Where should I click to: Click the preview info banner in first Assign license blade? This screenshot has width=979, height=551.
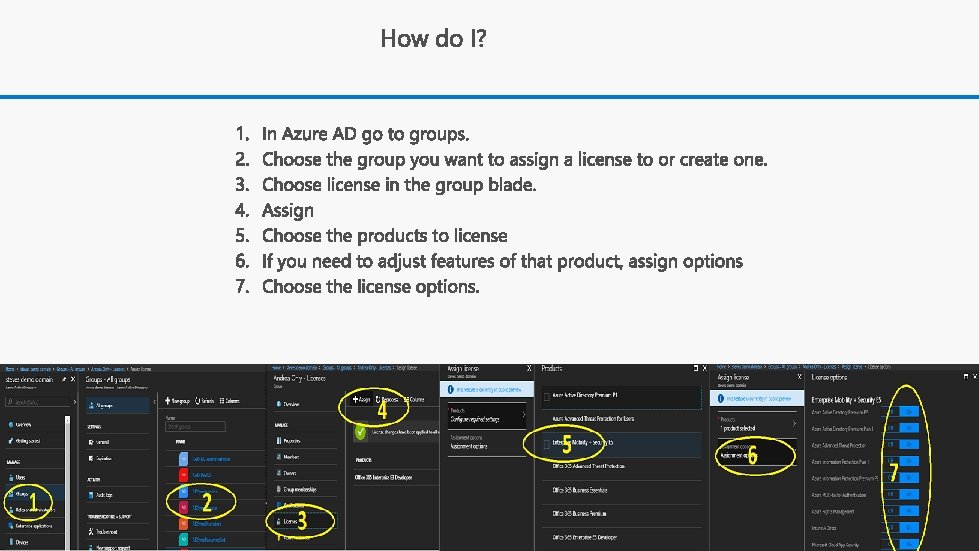click(x=486, y=389)
